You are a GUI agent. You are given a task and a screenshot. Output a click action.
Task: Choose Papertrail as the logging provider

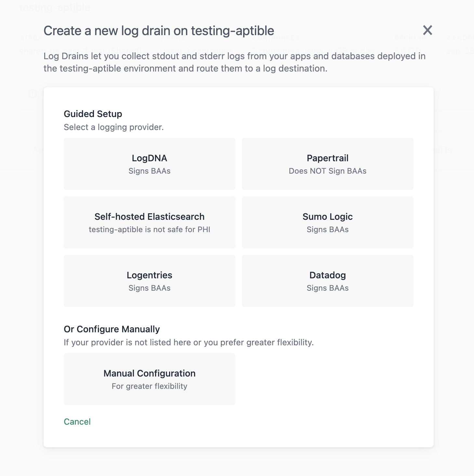tap(328, 164)
